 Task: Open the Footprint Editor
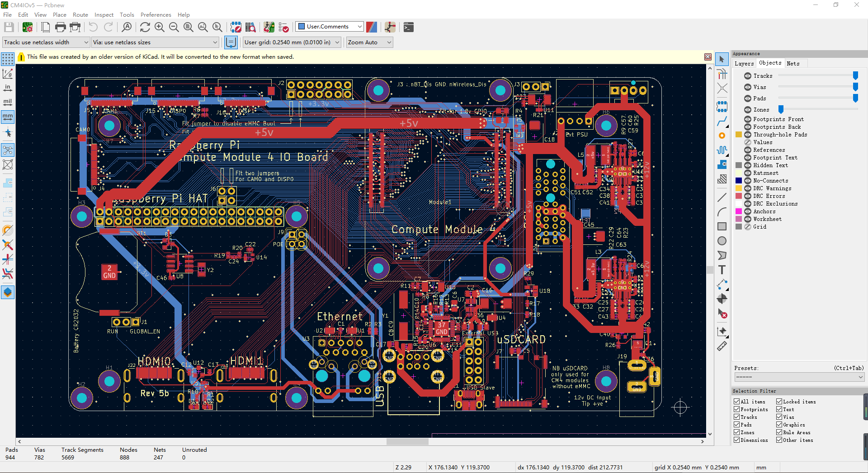coord(236,27)
